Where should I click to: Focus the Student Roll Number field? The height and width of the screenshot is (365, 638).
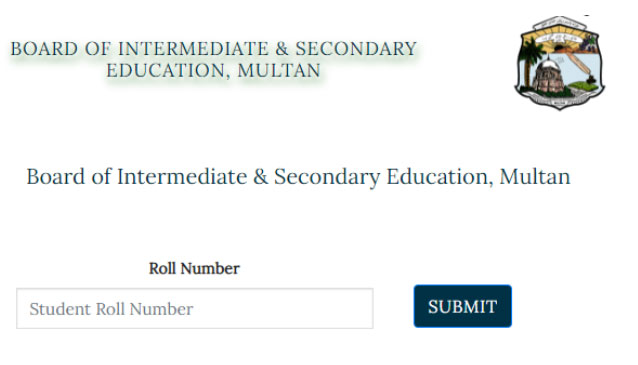(x=194, y=308)
